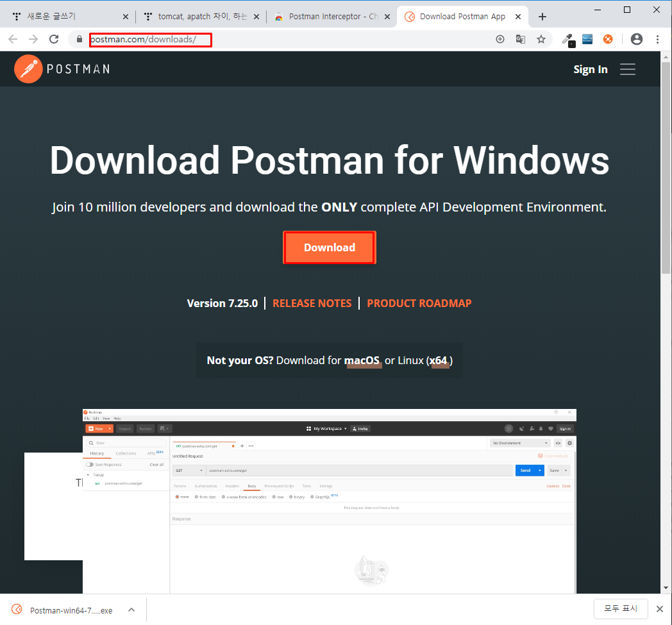Close the 'tomcat, apatch 차이' tab
This screenshot has height=625, width=672.
(x=256, y=17)
